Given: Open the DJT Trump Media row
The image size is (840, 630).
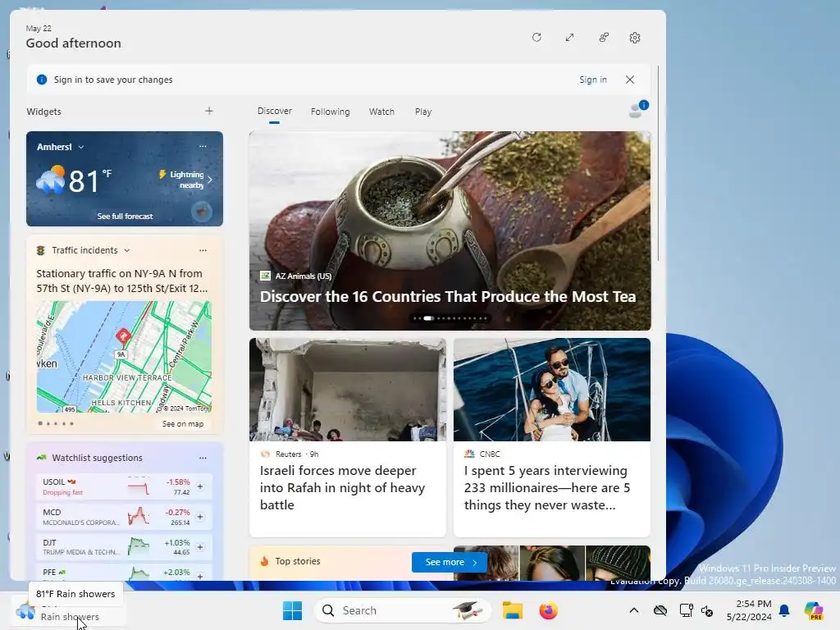Looking at the screenshot, I should click(125, 547).
